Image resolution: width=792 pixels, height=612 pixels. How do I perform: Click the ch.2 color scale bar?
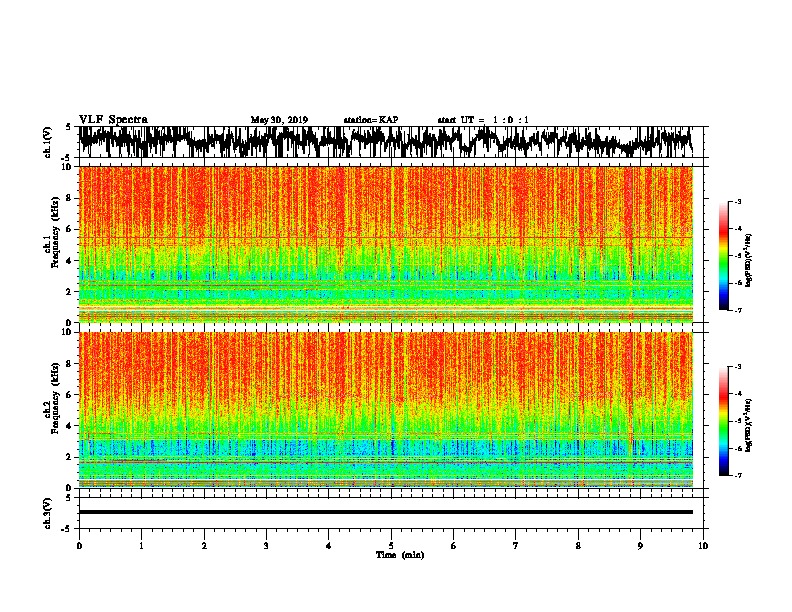tap(724, 421)
